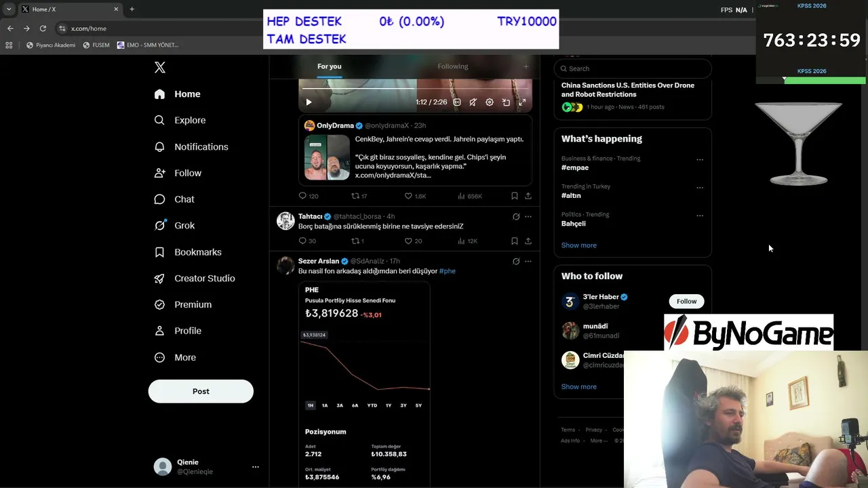Enter fullscreen on the video
The height and width of the screenshot is (488, 868).
point(522,102)
